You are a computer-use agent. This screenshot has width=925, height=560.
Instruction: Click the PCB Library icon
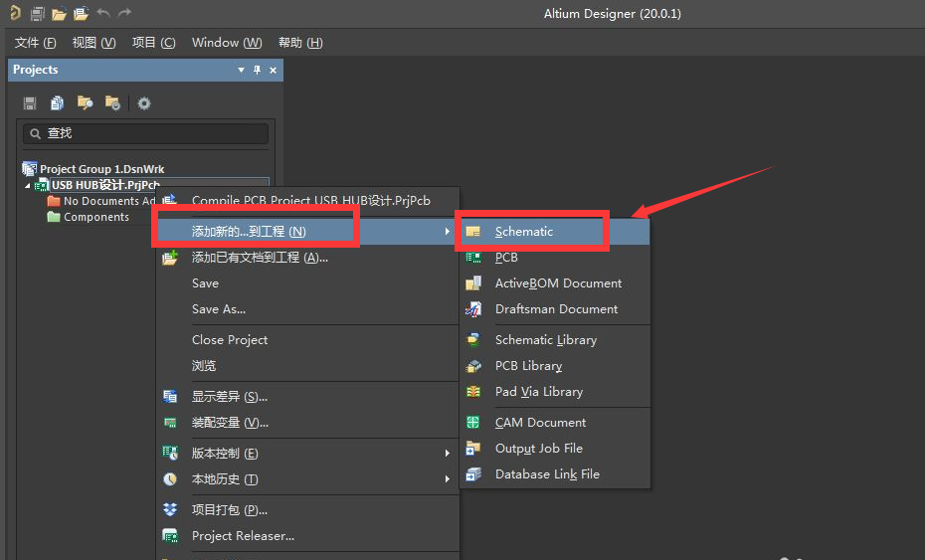coord(473,366)
